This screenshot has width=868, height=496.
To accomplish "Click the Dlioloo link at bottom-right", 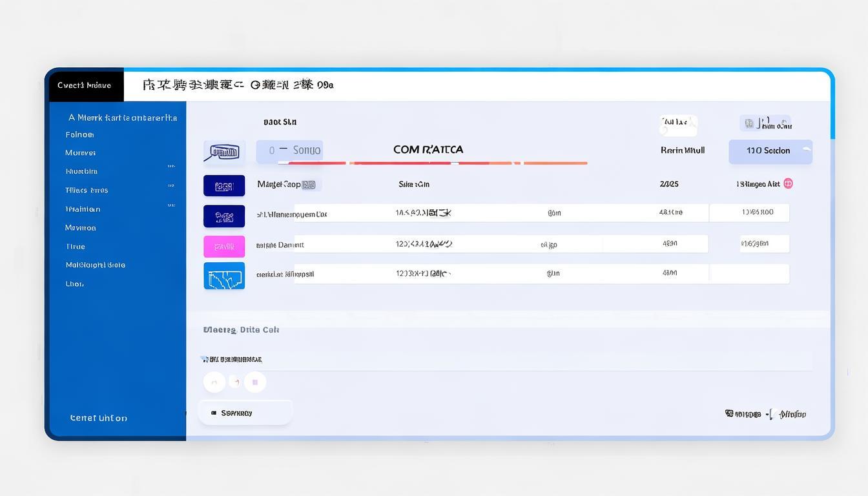I will 792,414.
